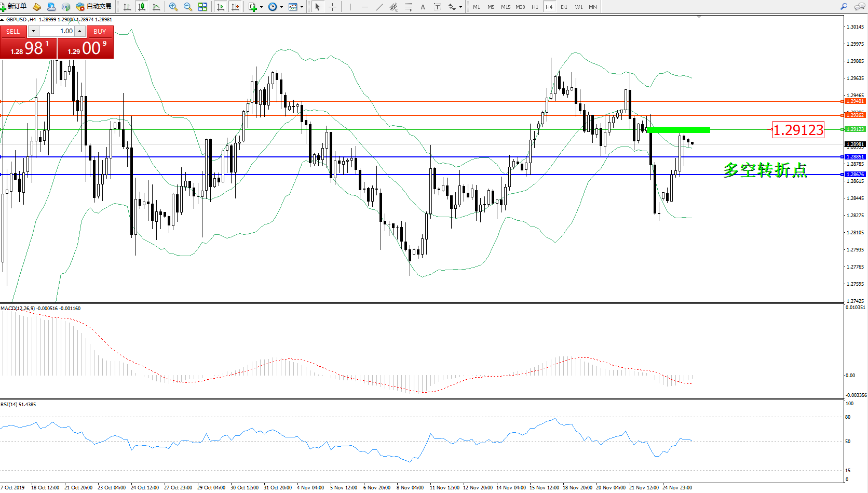Select the text label 'A' tool
Screen dimensions: 868x493
click(x=423, y=7)
